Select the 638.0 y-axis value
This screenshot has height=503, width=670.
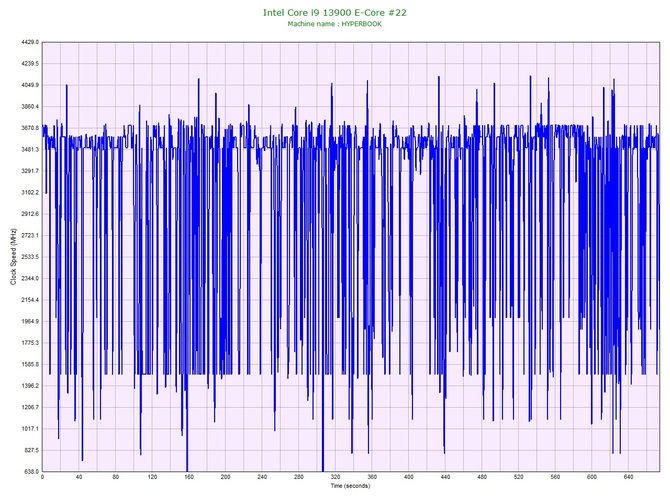tap(31, 472)
